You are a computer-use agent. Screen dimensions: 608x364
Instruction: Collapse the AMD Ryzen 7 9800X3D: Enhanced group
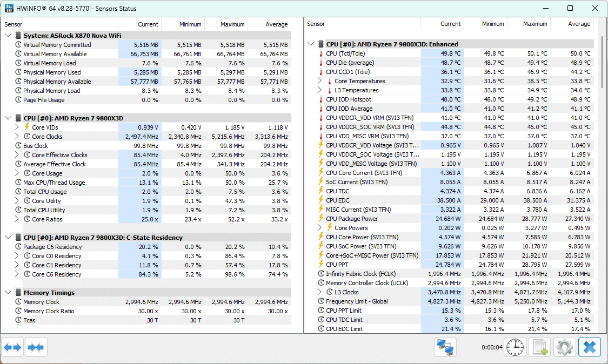[311, 44]
